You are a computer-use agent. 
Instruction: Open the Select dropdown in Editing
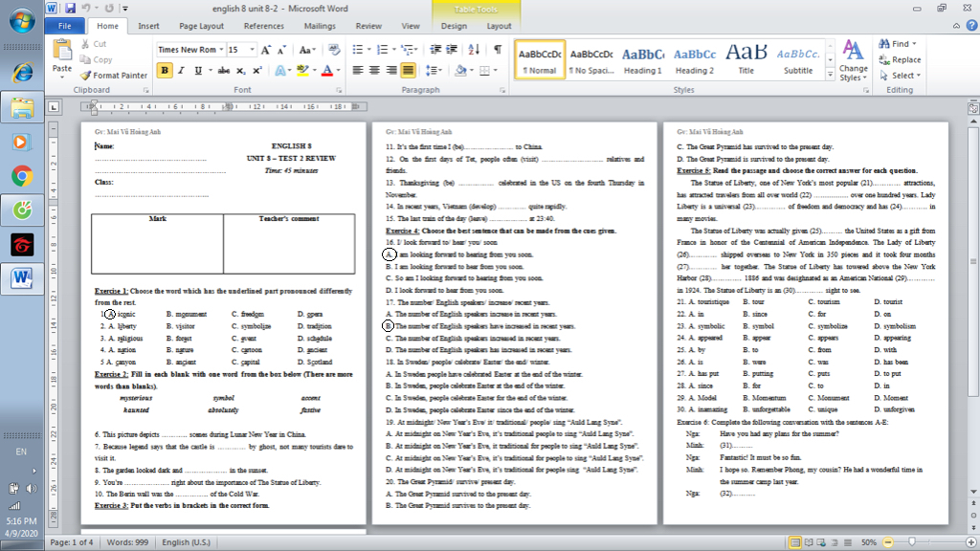point(902,75)
